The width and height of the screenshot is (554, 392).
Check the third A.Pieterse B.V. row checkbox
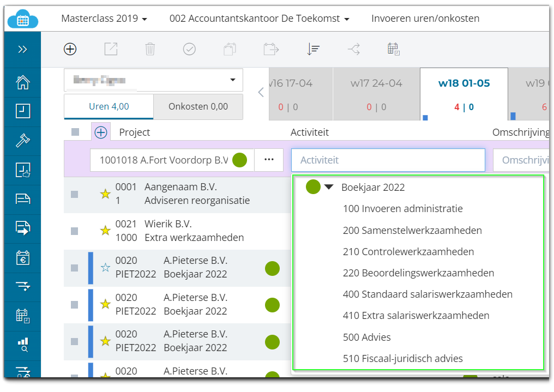pyautogui.click(x=74, y=341)
